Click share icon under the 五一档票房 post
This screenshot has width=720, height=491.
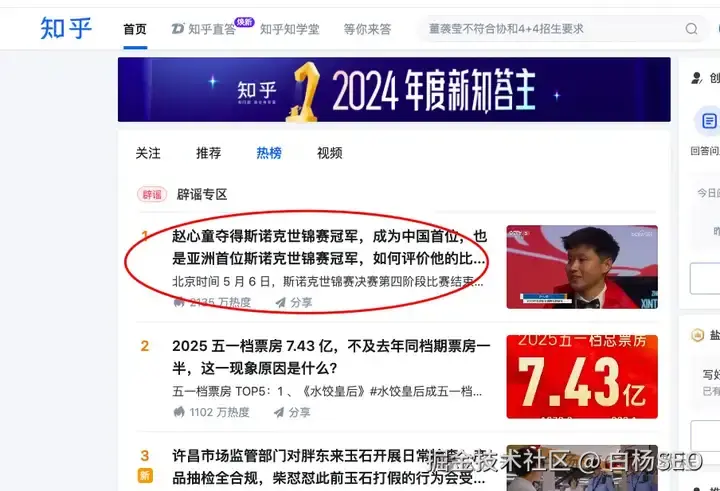pos(279,412)
